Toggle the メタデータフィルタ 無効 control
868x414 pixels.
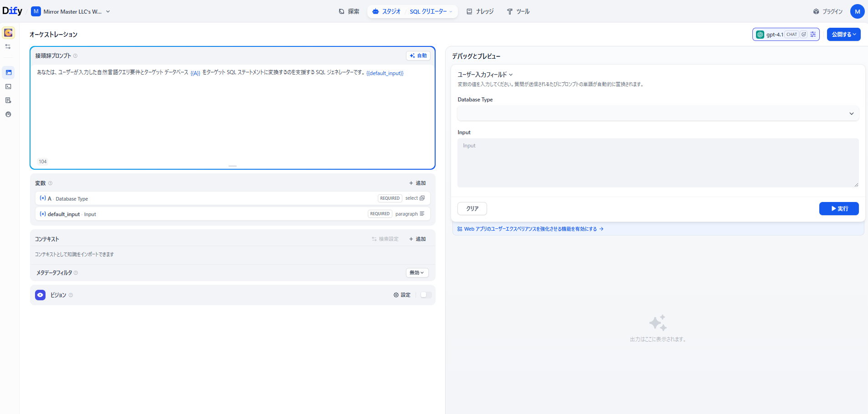(416, 273)
